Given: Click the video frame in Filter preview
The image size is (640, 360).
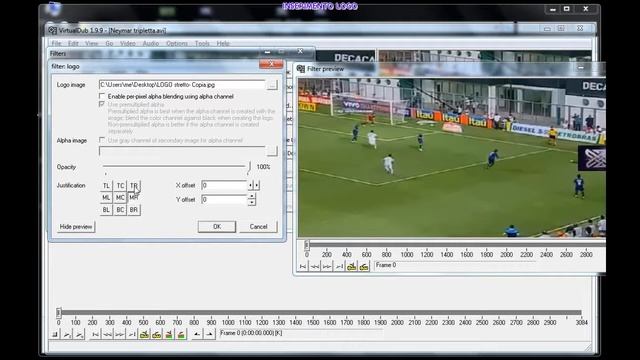Looking at the screenshot, I should (451, 157).
